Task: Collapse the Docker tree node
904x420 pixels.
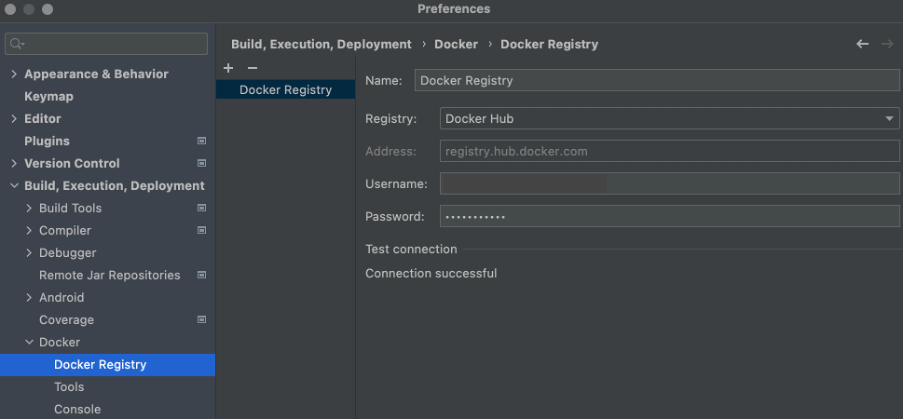Action: [x=28, y=342]
